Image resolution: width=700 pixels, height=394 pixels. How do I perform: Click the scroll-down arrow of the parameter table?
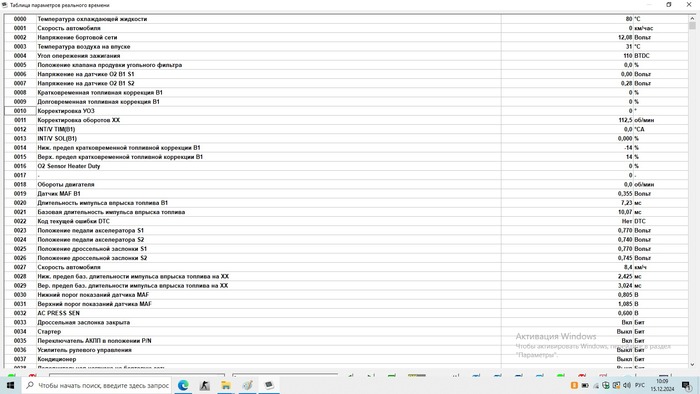point(692,364)
